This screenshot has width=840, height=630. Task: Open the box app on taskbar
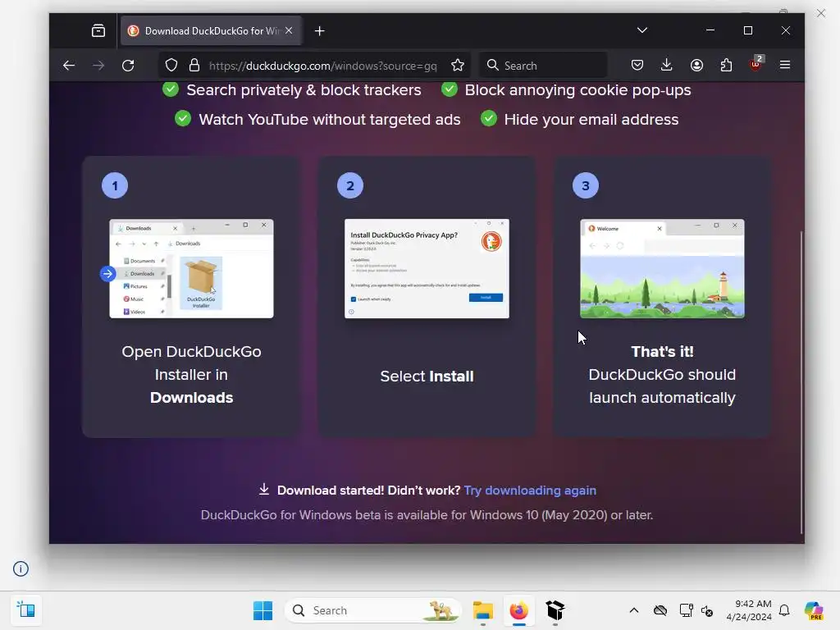555,610
